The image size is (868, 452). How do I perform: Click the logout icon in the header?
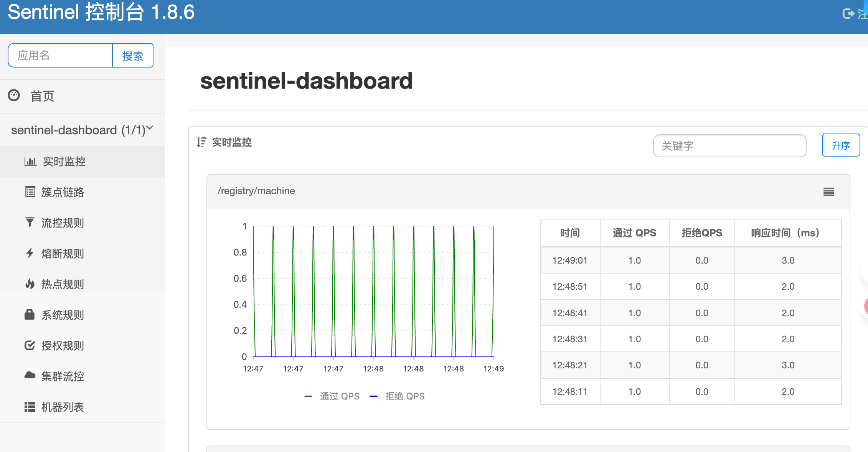point(848,14)
